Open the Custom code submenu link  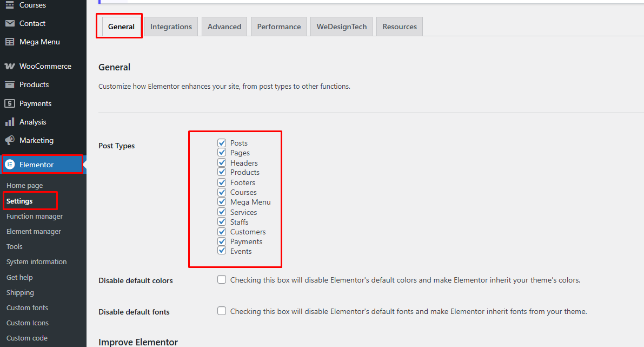[26, 338]
